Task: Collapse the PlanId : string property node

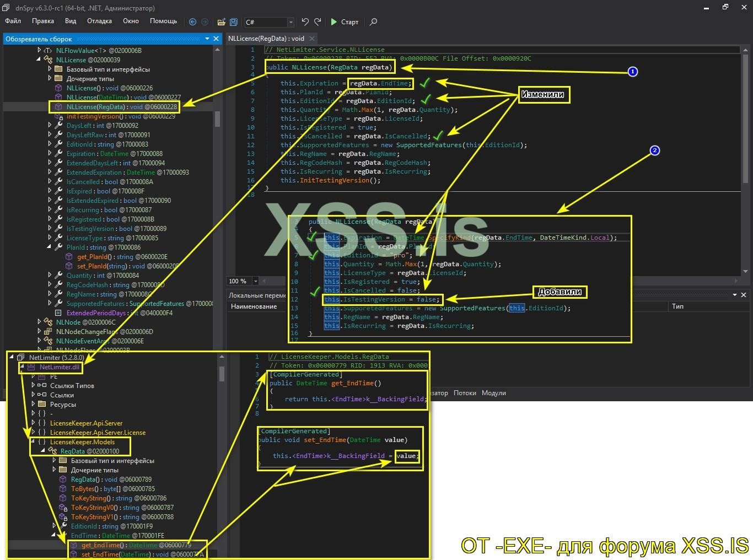Action: point(50,247)
